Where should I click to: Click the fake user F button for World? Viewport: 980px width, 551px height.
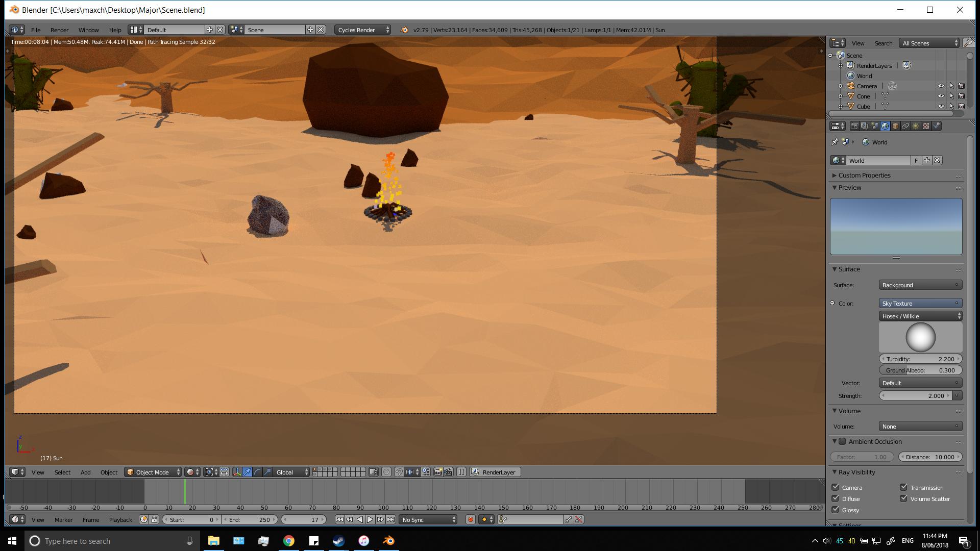(x=916, y=160)
